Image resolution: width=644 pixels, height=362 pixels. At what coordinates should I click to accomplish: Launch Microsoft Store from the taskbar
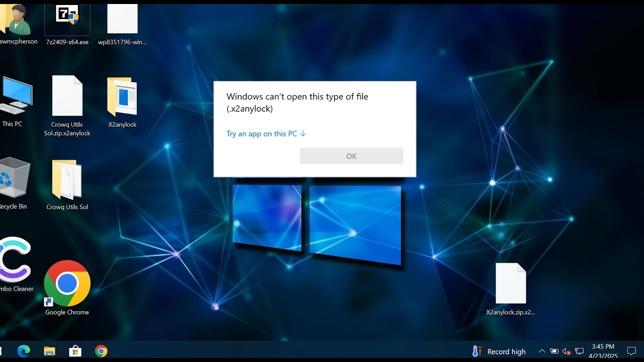(75, 351)
